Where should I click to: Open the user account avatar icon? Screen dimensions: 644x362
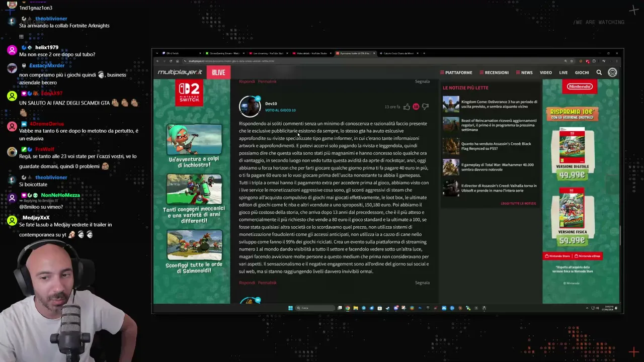tap(612, 72)
